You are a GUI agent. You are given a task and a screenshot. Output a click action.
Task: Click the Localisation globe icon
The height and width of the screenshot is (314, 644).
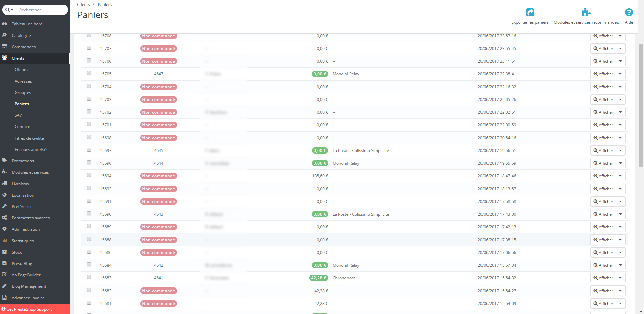coord(5,195)
